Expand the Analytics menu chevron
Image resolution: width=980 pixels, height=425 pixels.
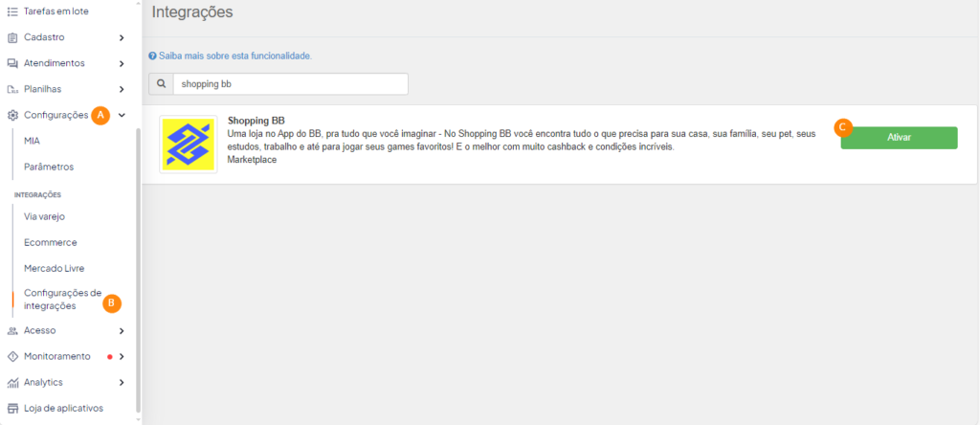pyautogui.click(x=122, y=383)
